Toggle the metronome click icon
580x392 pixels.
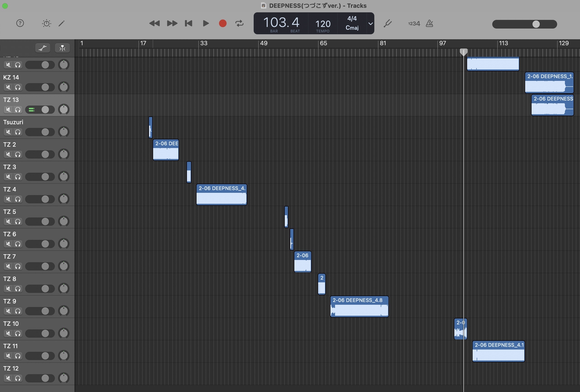(x=429, y=24)
